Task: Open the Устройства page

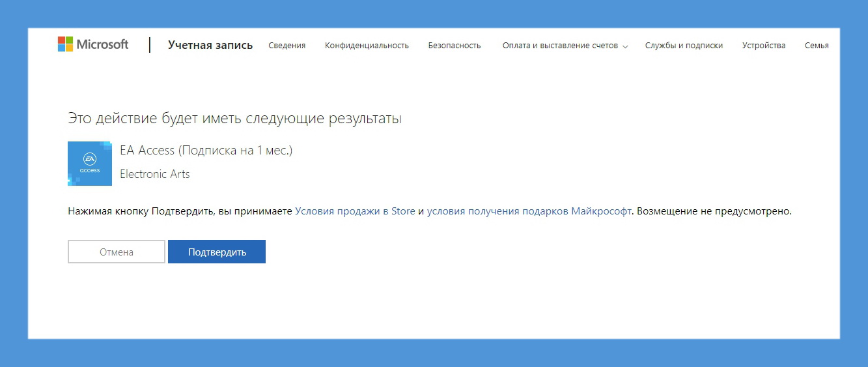Action: click(763, 46)
